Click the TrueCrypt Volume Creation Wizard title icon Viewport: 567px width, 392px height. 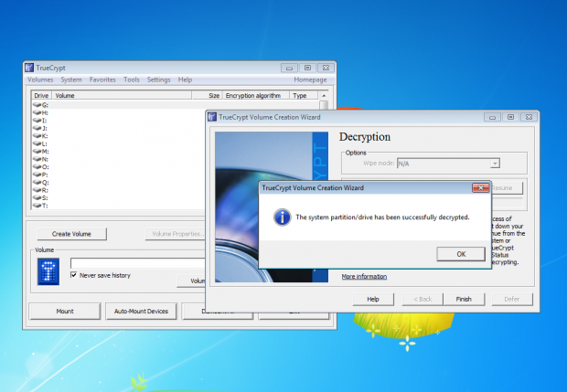pyautogui.click(x=212, y=117)
